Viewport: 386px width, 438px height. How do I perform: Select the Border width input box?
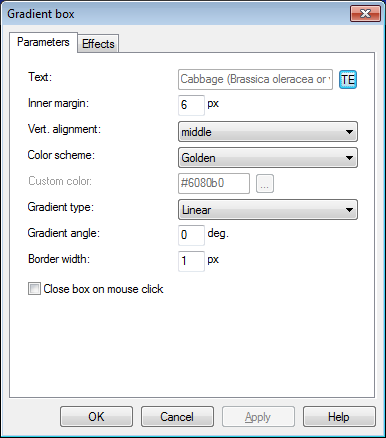(191, 261)
